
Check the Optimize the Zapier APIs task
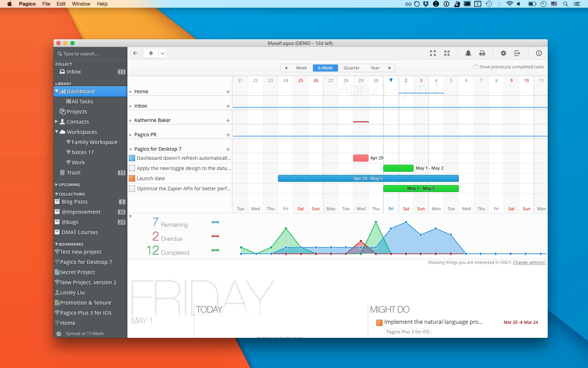pyautogui.click(x=132, y=189)
